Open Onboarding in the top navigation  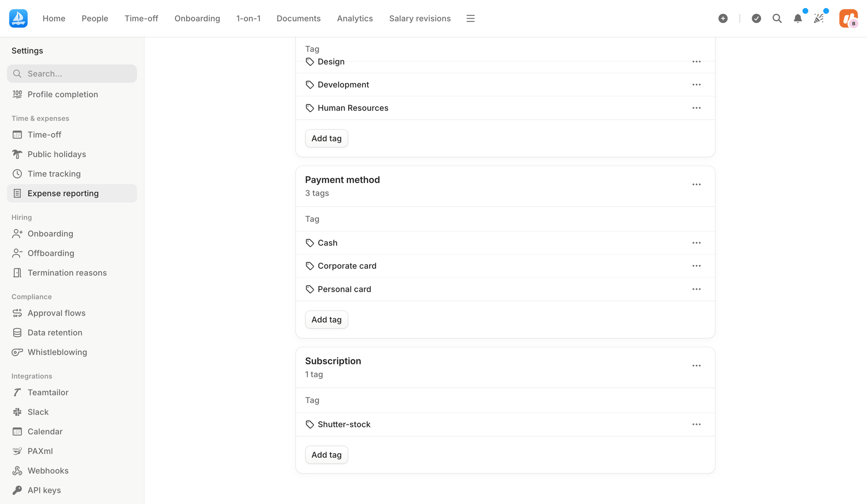click(x=197, y=18)
